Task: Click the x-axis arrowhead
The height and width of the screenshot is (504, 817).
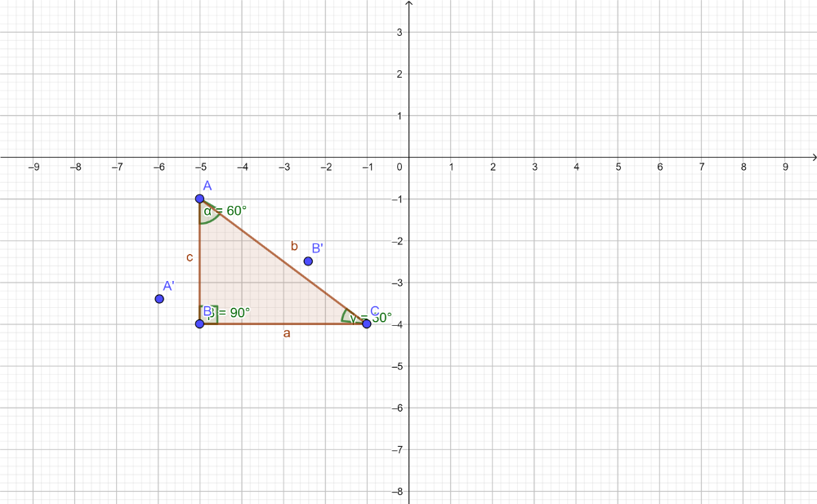Action: pyautogui.click(x=814, y=157)
